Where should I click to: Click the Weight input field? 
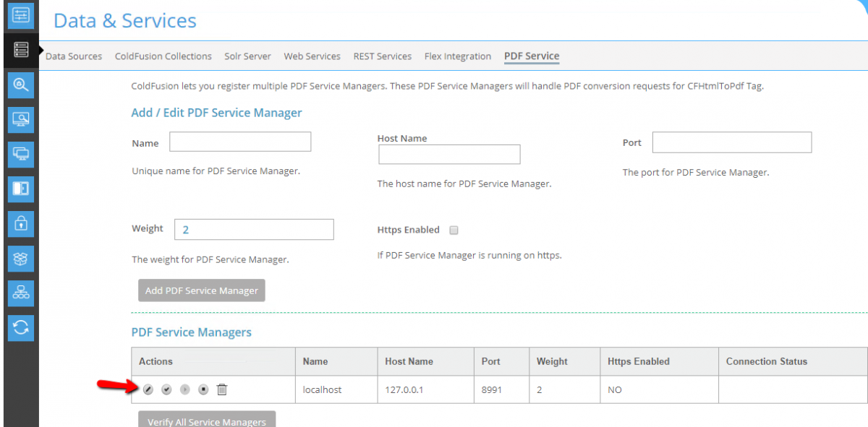[254, 230]
